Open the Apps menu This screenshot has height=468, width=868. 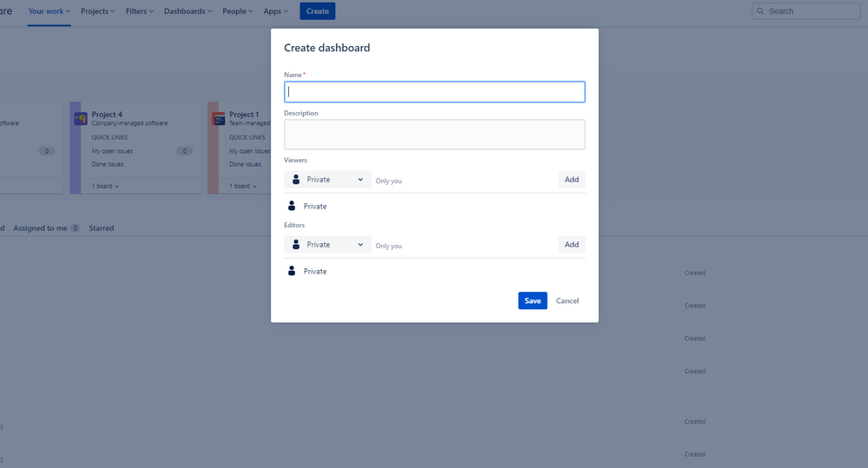pos(275,11)
